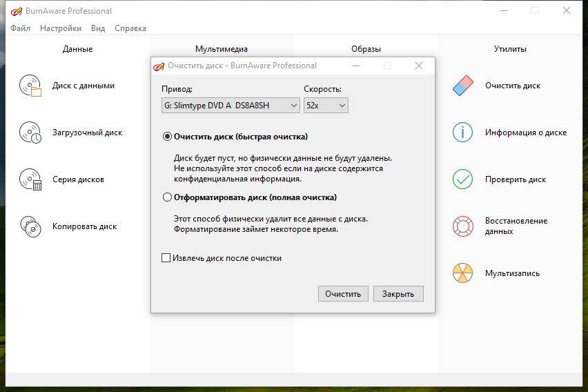Open the Загрузочный диск link
588x392 pixels.
(88, 133)
